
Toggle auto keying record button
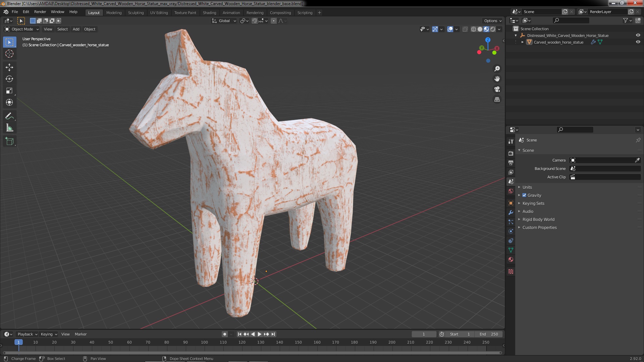click(x=224, y=334)
